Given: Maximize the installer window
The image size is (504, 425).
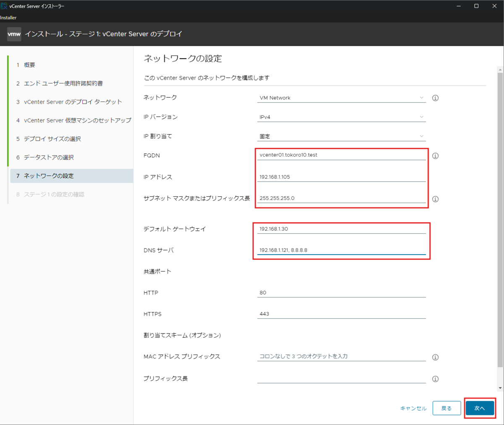Looking at the screenshot, I should pos(476,6).
